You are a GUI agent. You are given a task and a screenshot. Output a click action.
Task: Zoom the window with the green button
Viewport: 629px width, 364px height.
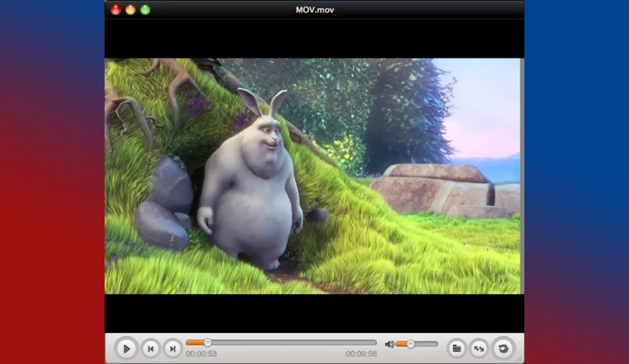(x=145, y=10)
